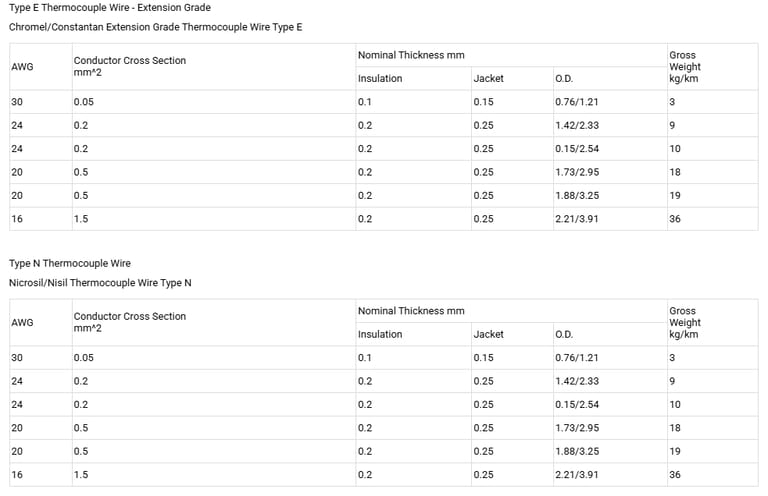Click the 'Type N Thermocouple Wire' heading
Viewport: 768px width, 496px height.
70,264
